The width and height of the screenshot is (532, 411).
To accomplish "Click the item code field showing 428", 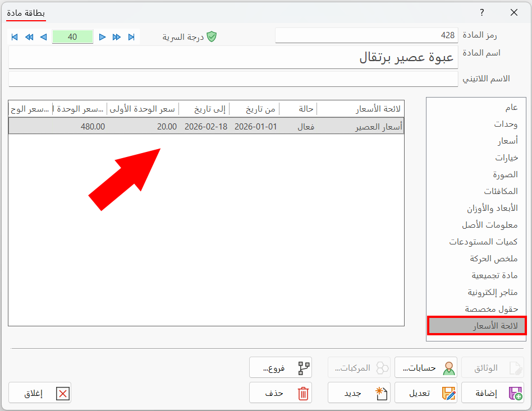I will click(366, 35).
